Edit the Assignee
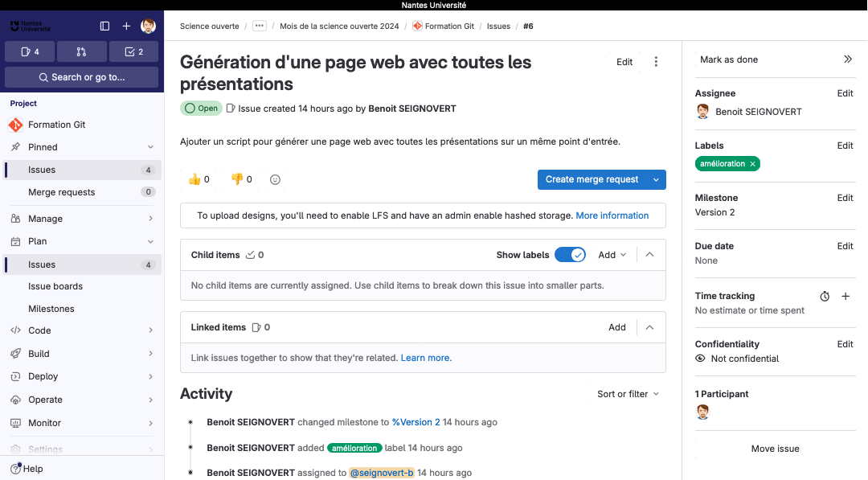This screenshot has width=868, height=480. point(845,93)
